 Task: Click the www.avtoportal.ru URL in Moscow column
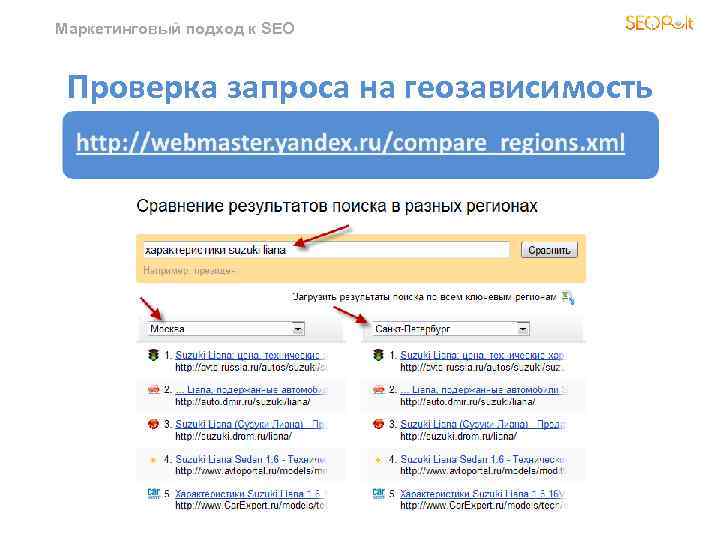click(x=251, y=471)
